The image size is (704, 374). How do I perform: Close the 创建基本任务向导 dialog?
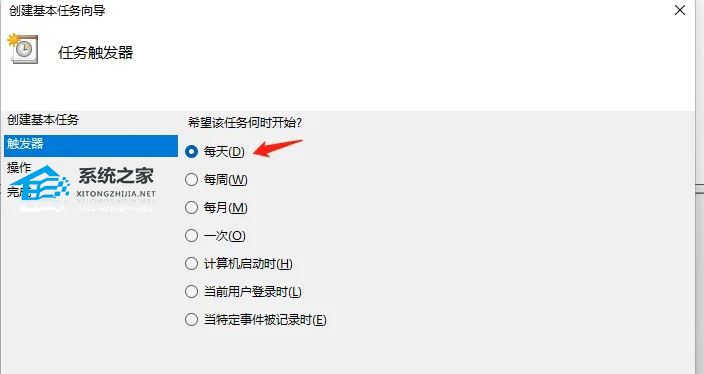coord(680,10)
